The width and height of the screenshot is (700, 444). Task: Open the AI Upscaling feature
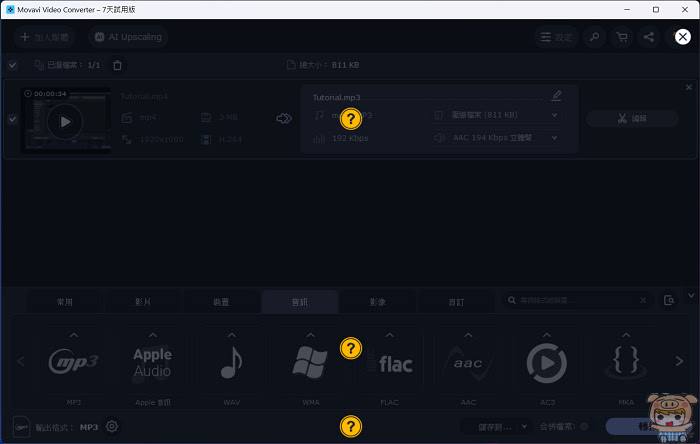(x=128, y=37)
